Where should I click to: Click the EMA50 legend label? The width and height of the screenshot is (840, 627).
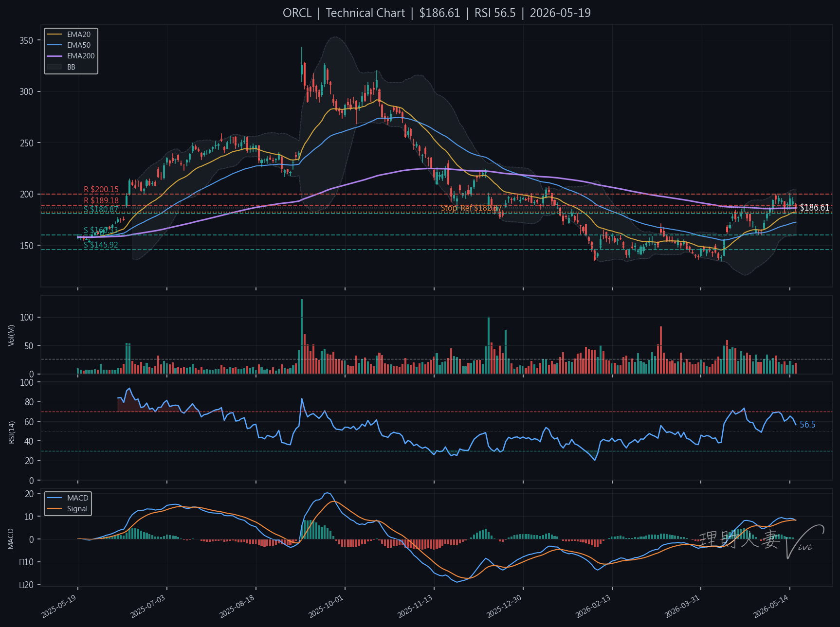coord(79,45)
